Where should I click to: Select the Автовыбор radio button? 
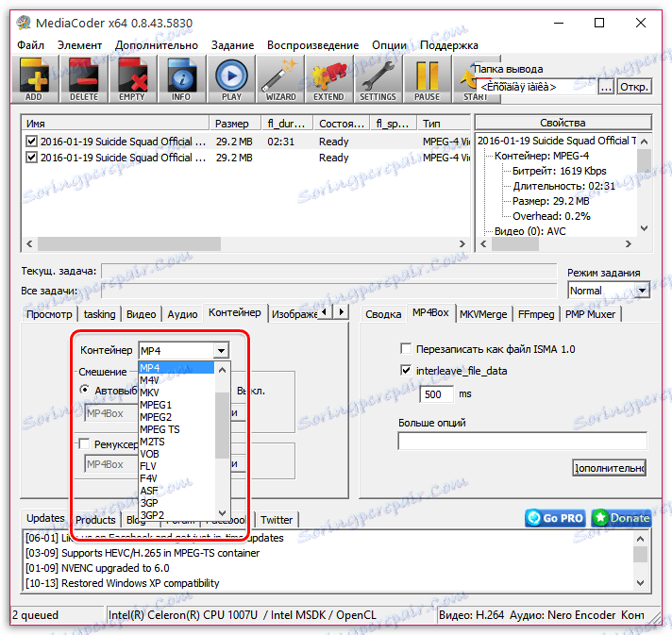click(85, 390)
